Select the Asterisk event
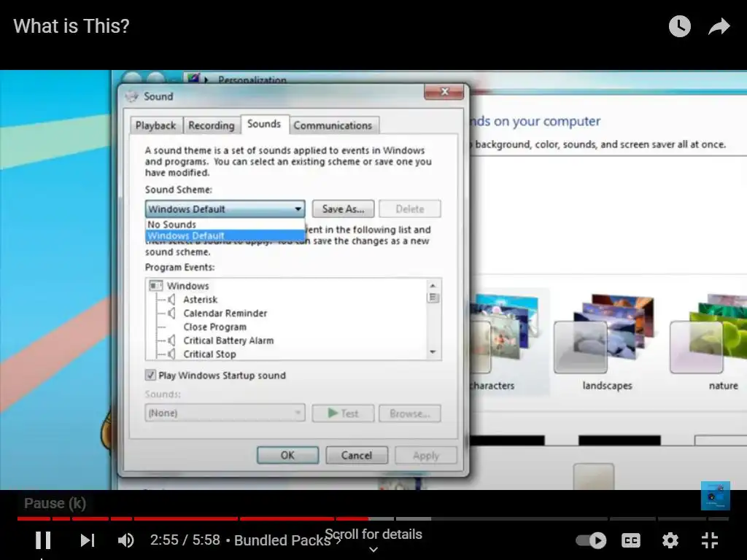 (x=200, y=300)
